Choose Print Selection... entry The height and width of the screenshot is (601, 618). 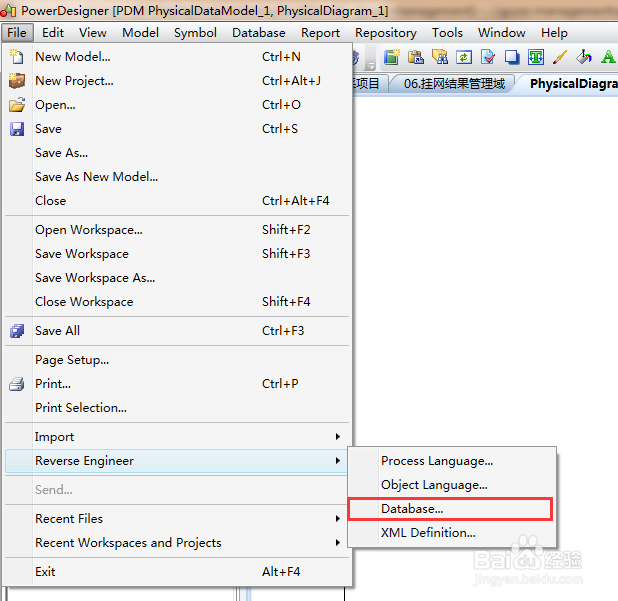pyautogui.click(x=177, y=408)
